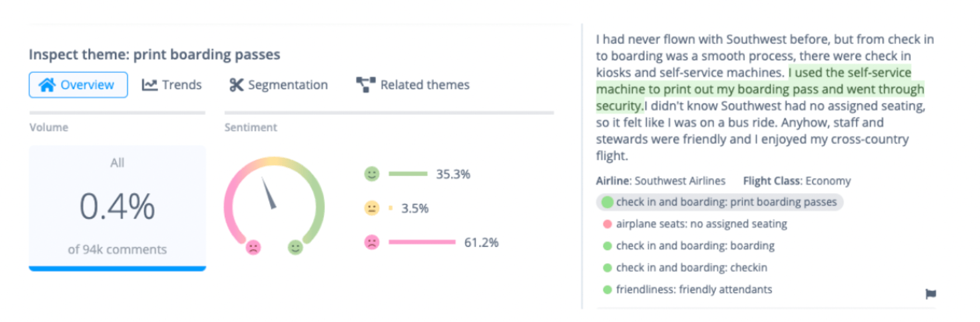Click the flag icon on the comment
The width and height of the screenshot is (980, 322).
pyautogui.click(x=930, y=294)
